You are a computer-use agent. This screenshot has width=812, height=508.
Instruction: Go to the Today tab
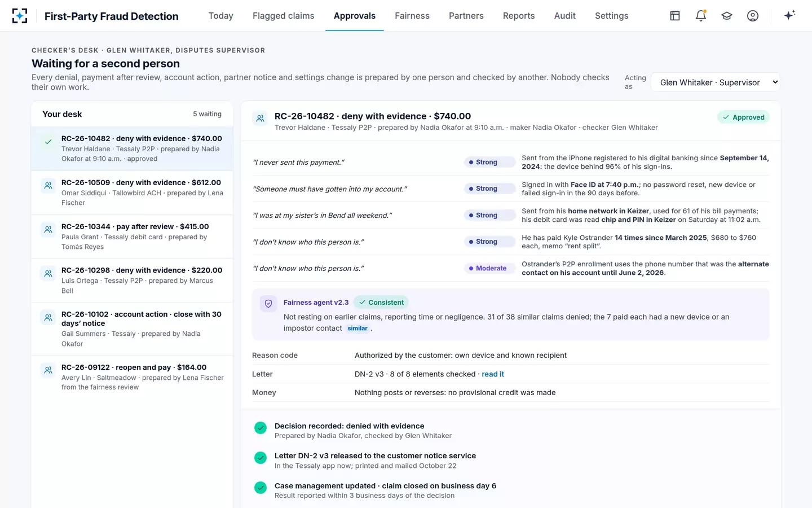(221, 16)
